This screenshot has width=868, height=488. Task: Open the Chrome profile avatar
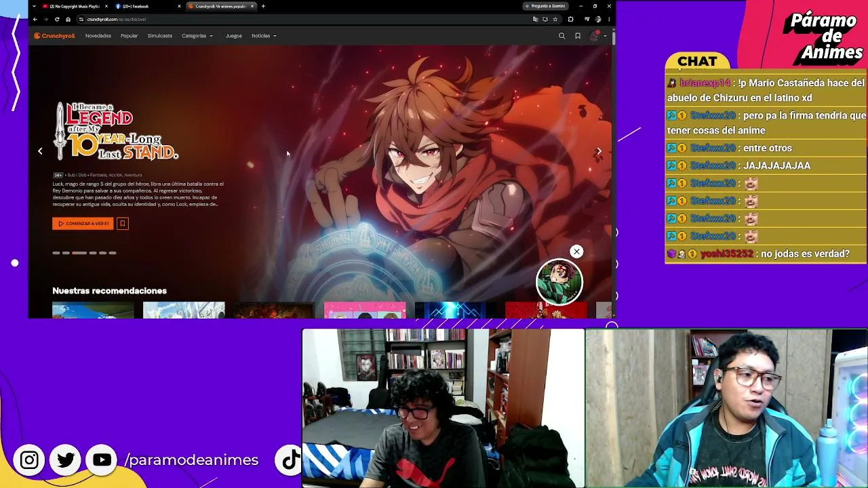pyautogui.click(x=597, y=19)
